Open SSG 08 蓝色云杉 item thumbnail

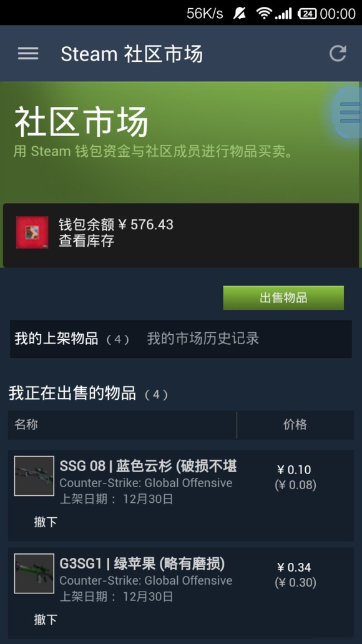[x=34, y=475]
